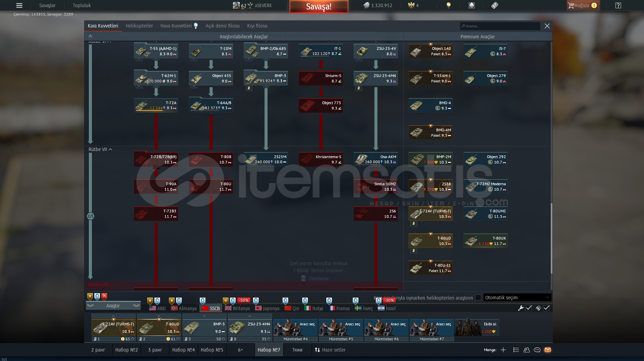Viewport: 644px width, 361px height.
Task: Expand the bar above the T-72AV (TURMS-T) slot
Action: [x=114, y=316]
